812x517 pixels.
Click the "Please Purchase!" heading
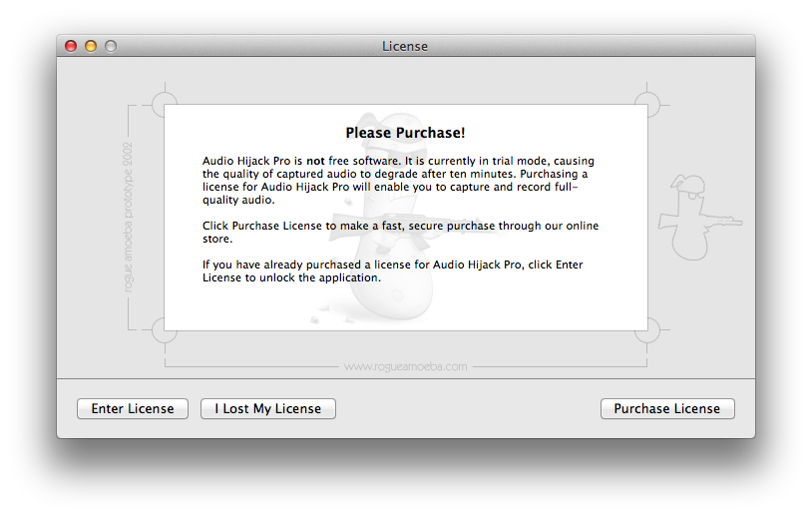pyautogui.click(x=405, y=133)
